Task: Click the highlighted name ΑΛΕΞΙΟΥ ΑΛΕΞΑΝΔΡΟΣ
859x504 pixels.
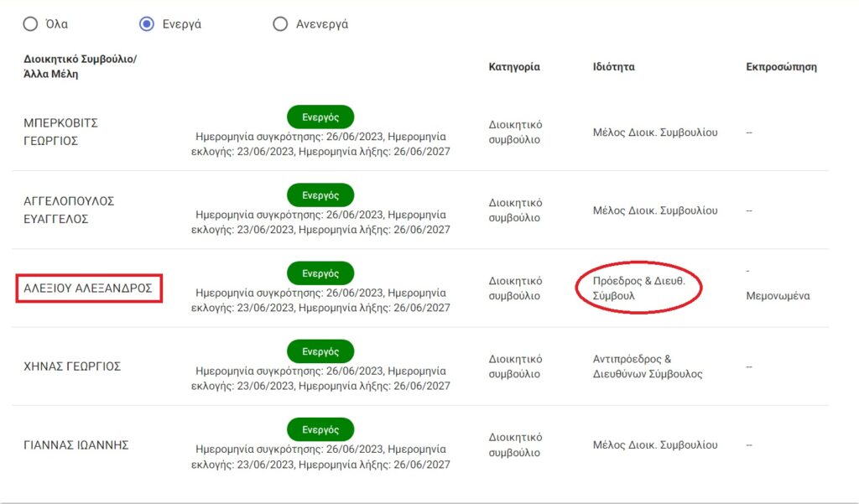Action: tap(88, 288)
